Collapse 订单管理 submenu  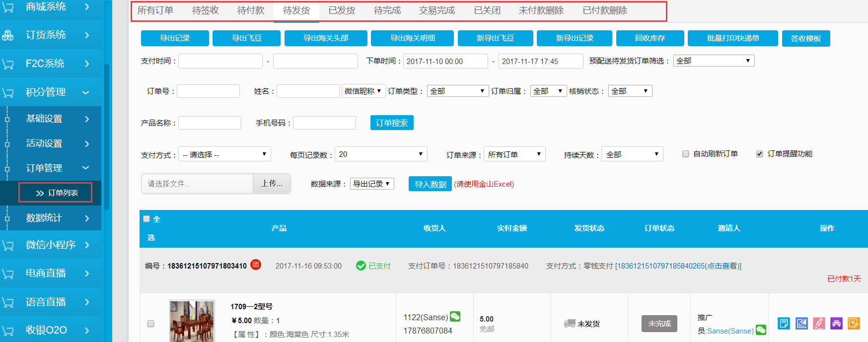(x=51, y=168)
